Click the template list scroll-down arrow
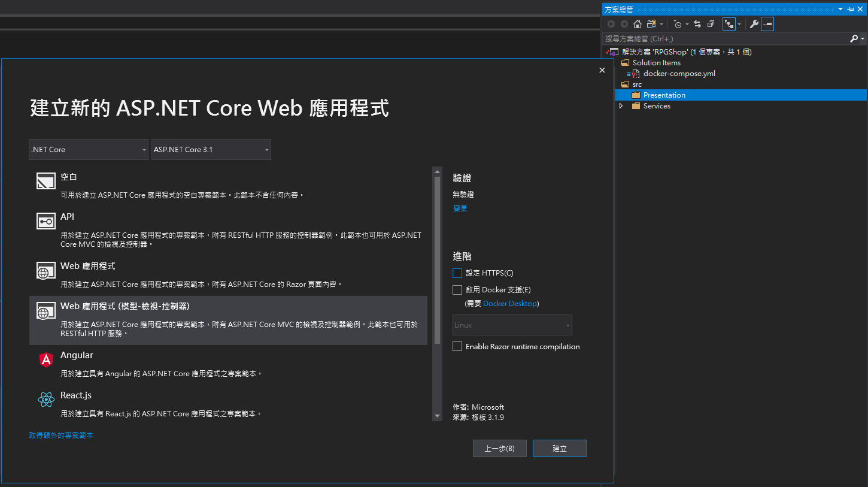 438,416
